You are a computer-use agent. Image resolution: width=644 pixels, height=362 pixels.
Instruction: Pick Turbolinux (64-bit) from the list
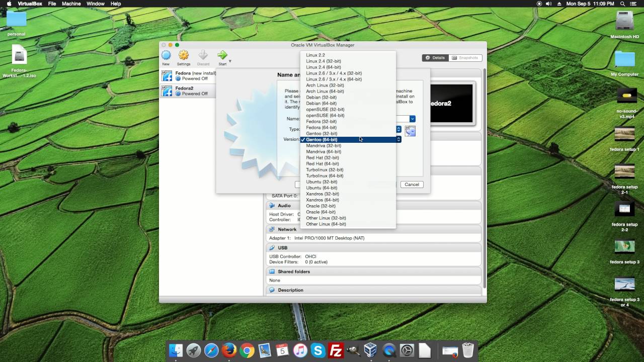pos(348,175)
